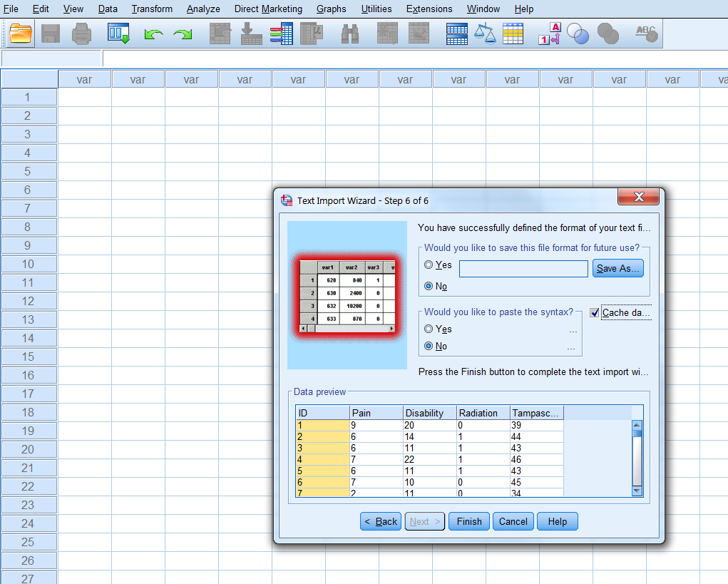
Task: Open the Graphs menu
Action: 331,9
